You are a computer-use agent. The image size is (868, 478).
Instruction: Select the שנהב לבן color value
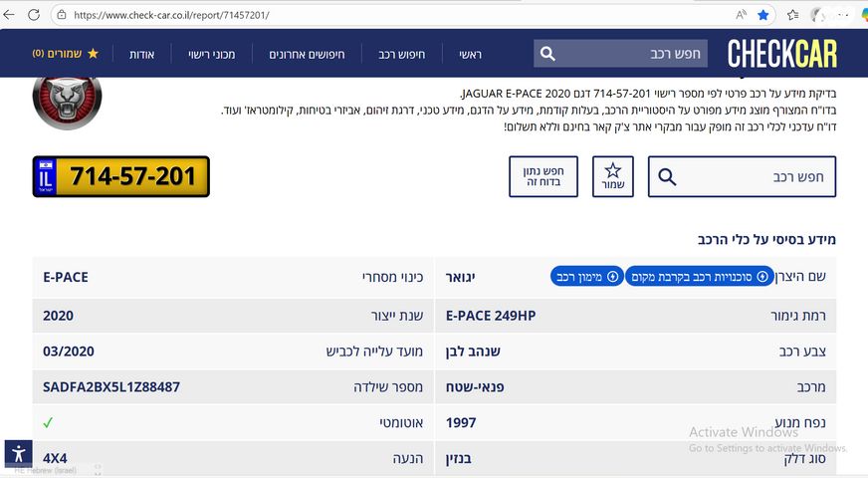tap(473, 352)
